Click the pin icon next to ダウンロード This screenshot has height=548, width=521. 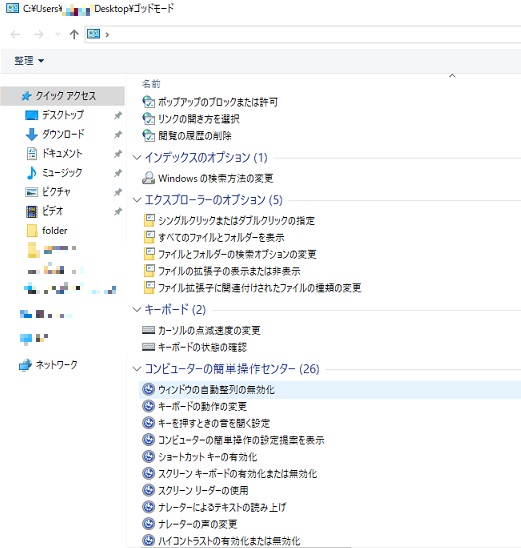pos(118,134)
